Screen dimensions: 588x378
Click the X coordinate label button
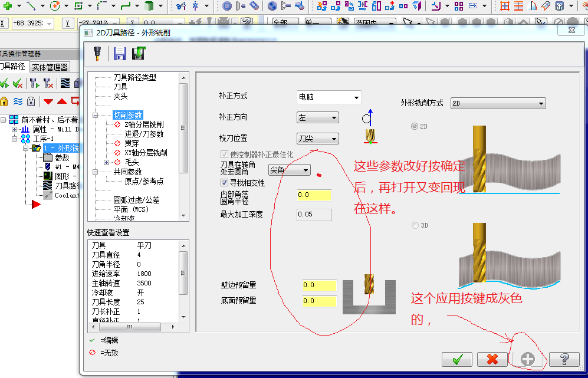tap(2, 24)
